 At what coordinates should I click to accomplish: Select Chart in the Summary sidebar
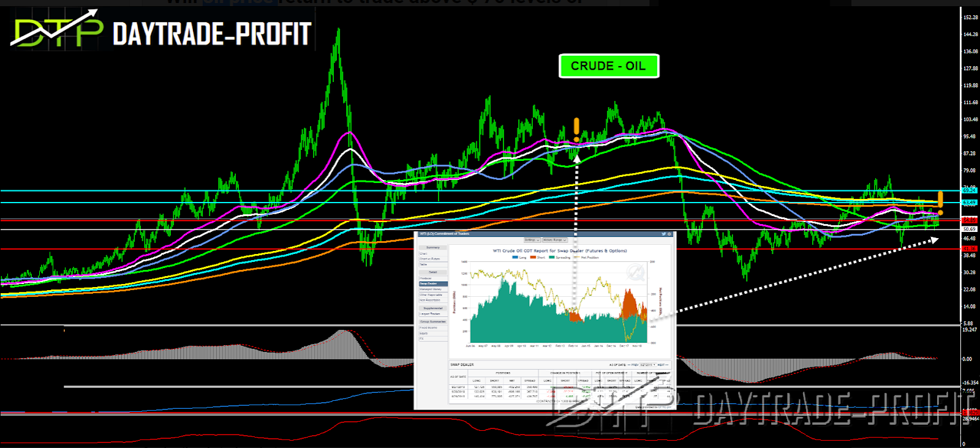pos(433,253)
